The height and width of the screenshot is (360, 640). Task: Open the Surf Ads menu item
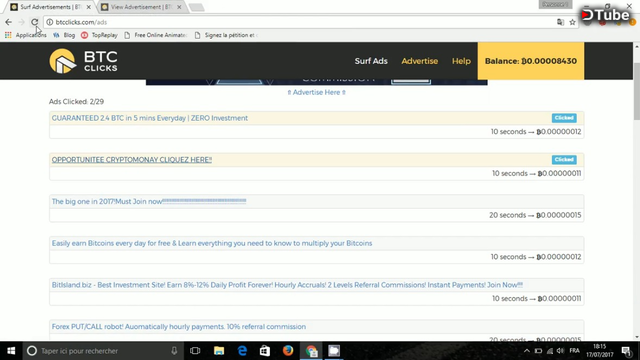pyautogui.click(x=371, y=61)
